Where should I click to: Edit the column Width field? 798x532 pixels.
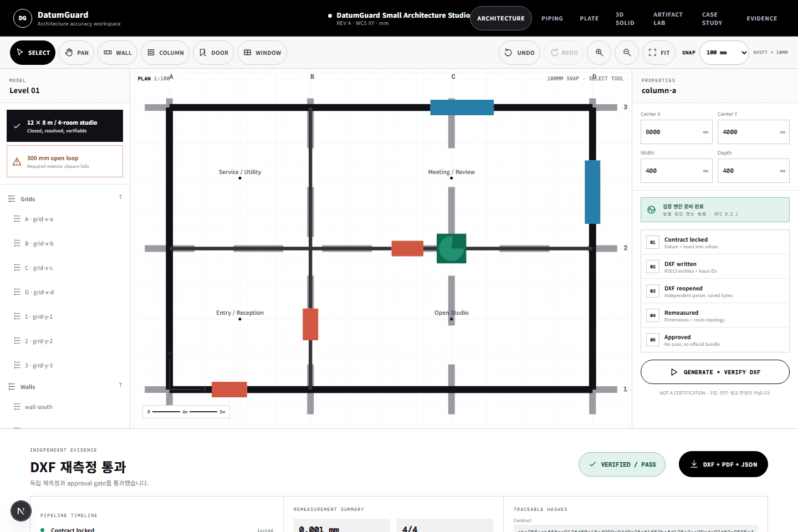pyautogui.click(x=677, y=171)
